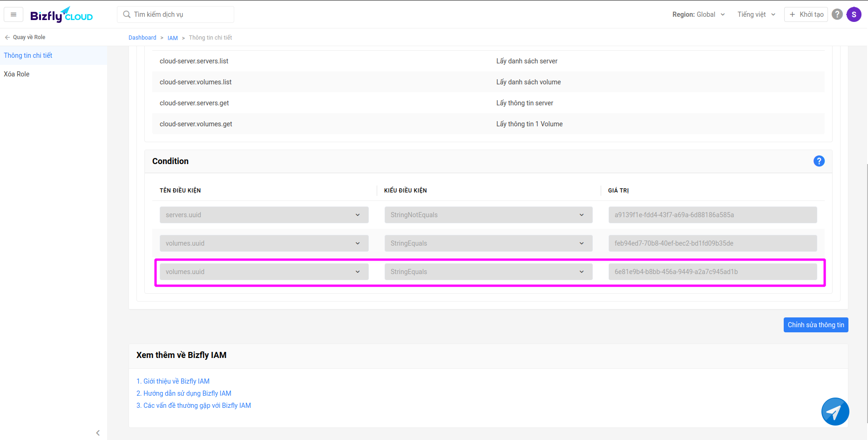Open Giới thiệu về Bizfly IAM link

[173, 381]
